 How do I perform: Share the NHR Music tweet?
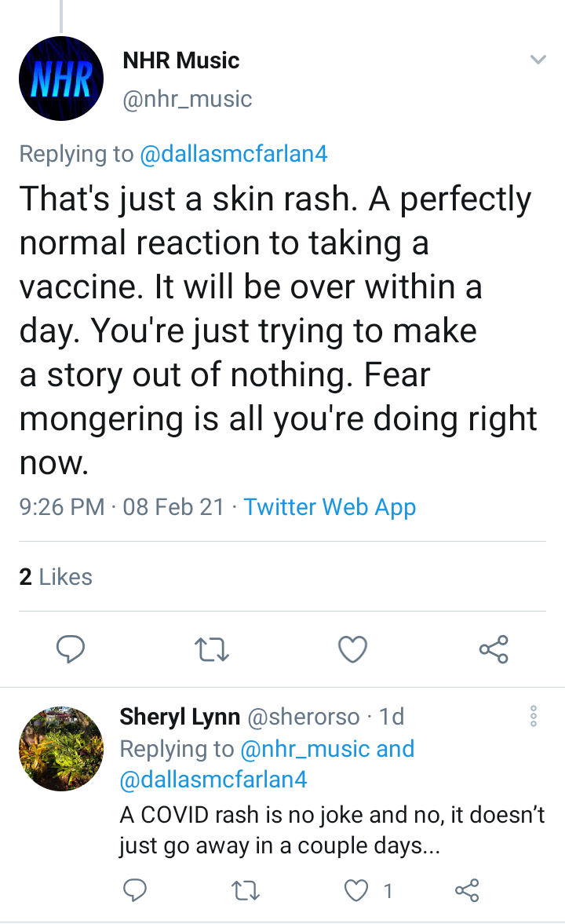coord(494,648)
